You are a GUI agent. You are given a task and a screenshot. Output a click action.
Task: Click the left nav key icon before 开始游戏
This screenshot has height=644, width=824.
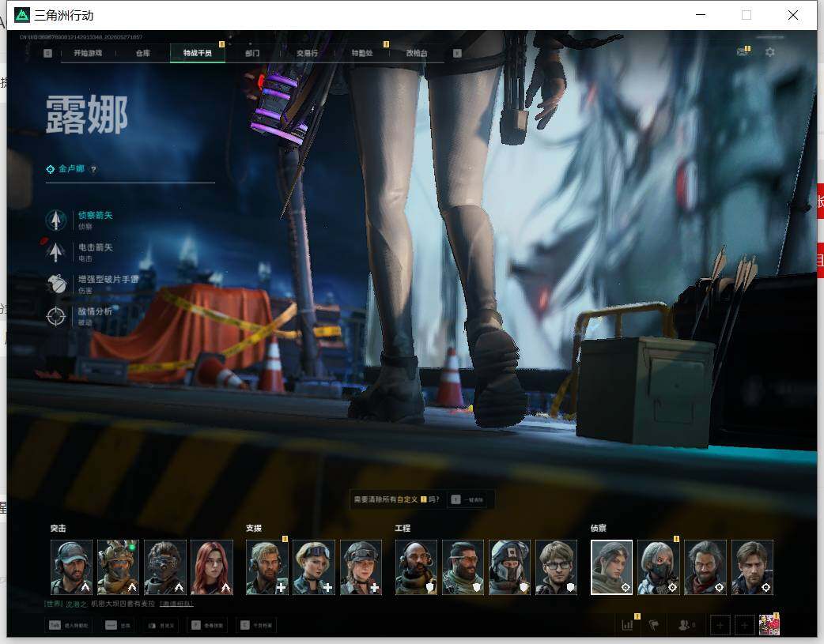pyautogui.click(x=47, y=53)
